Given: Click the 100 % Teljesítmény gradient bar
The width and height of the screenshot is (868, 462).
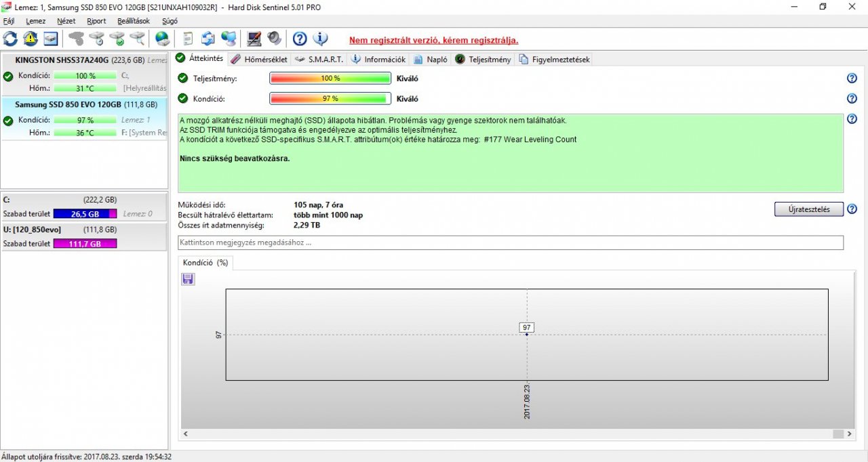Looking at the screenshot, I should 330,79.
